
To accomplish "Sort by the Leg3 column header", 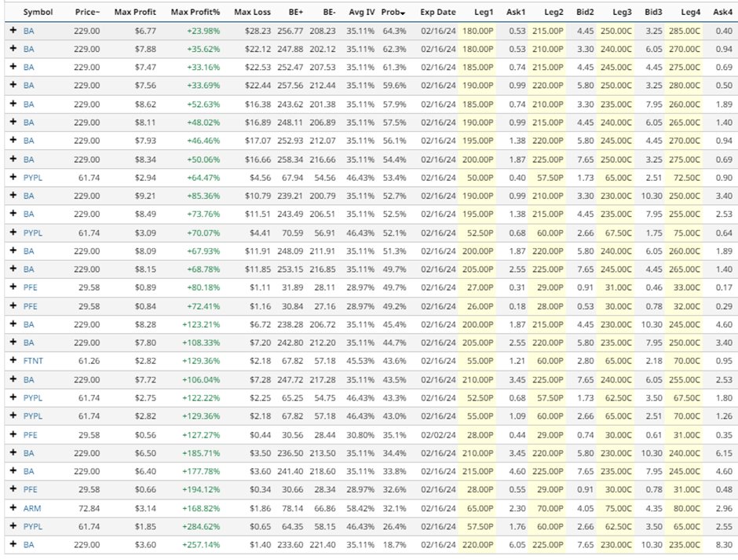I will point(623,13).
